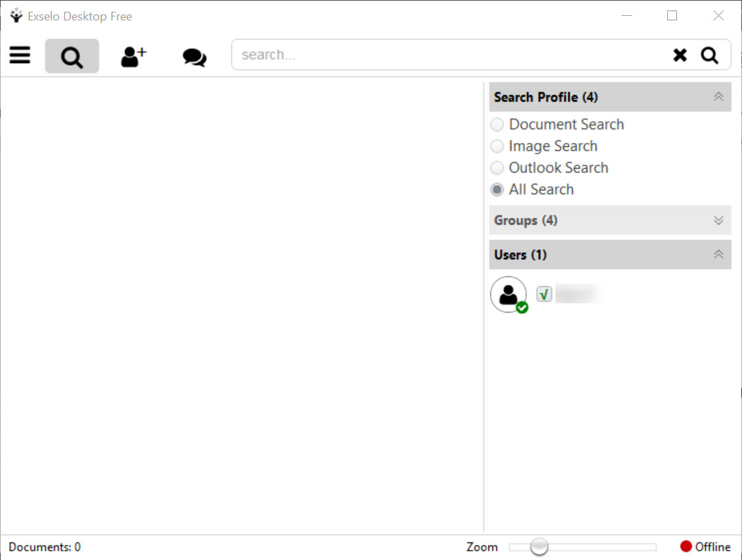Adjust the Zoom slider handle
Viewport: 742px width, 560px height.
tap(538, 546)
